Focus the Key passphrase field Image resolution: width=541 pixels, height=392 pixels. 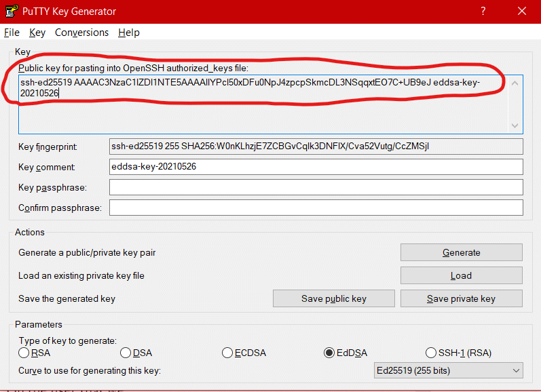coord(316,188)
